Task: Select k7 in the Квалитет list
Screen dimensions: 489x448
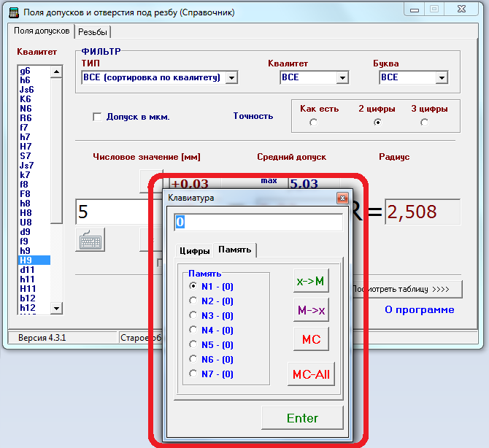Action: pos(34,175)
